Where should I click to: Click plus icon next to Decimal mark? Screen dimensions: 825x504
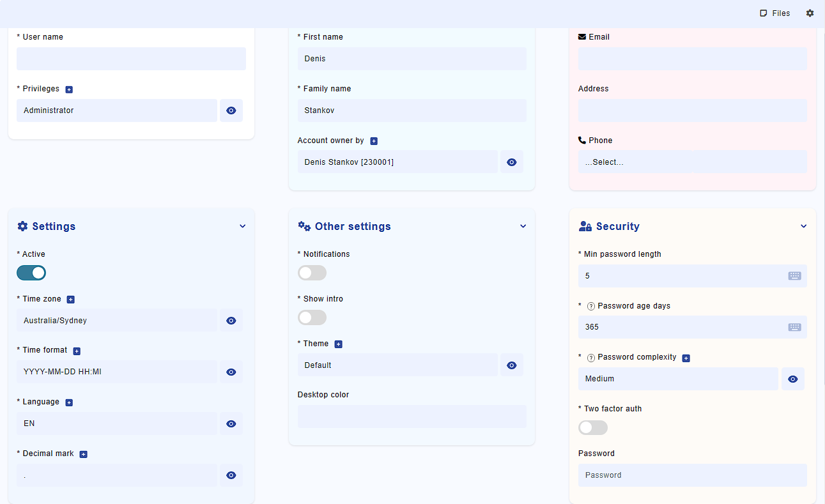pyautogui.click(x=83, y=454)
